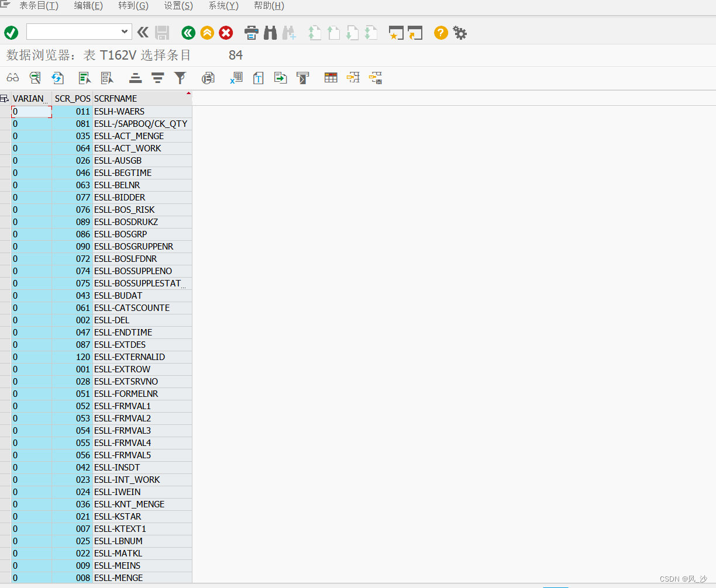
Task: Click the SCRFNAME column header
Action: pyautogui.click(x=142, y=98)
